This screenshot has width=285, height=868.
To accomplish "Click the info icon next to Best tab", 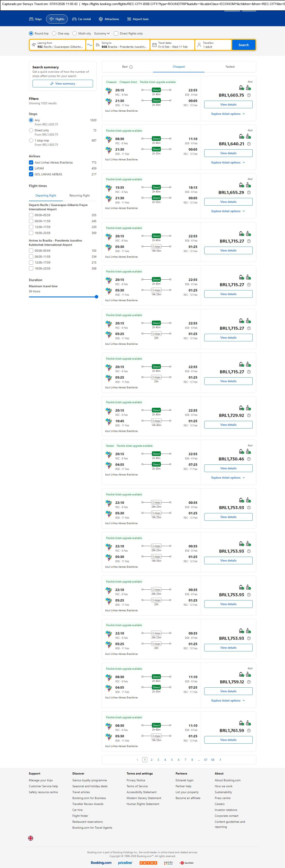I will 131,67.
